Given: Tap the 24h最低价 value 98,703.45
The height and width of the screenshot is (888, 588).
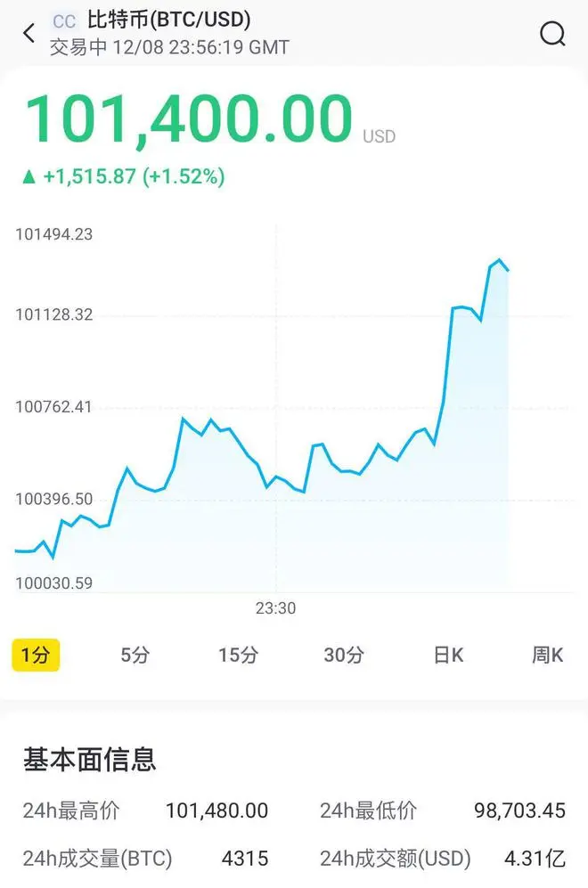Looking at the screenshot, I should [519, 811].
